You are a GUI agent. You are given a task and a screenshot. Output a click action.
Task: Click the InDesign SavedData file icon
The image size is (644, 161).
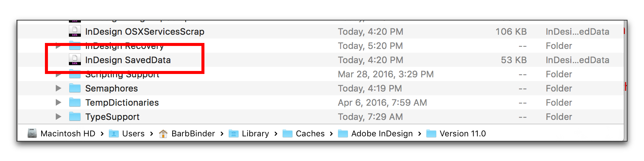click(75, 60)
